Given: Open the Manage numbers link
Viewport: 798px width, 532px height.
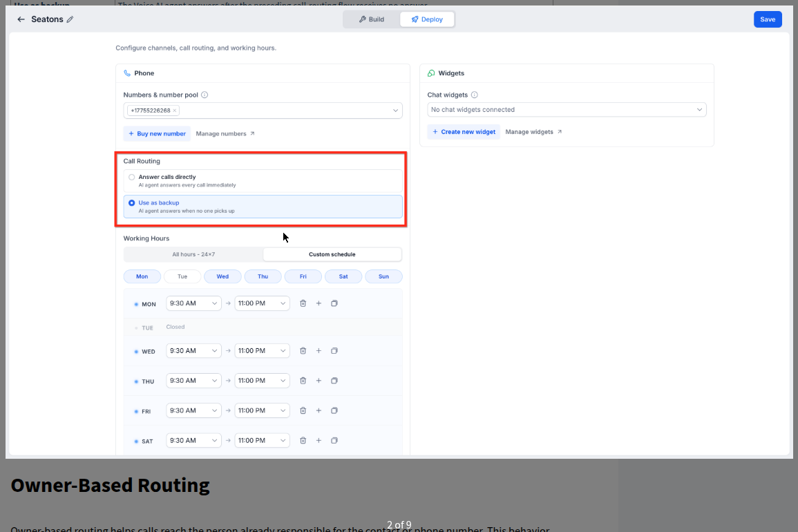Looking at the screenshot, I should [x=225, y=134].
